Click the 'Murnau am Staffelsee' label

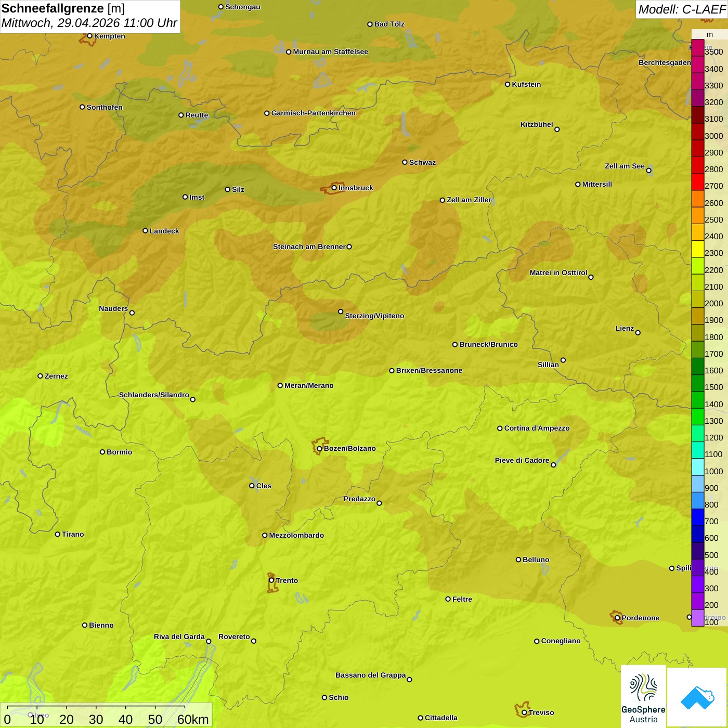point(330,51)
